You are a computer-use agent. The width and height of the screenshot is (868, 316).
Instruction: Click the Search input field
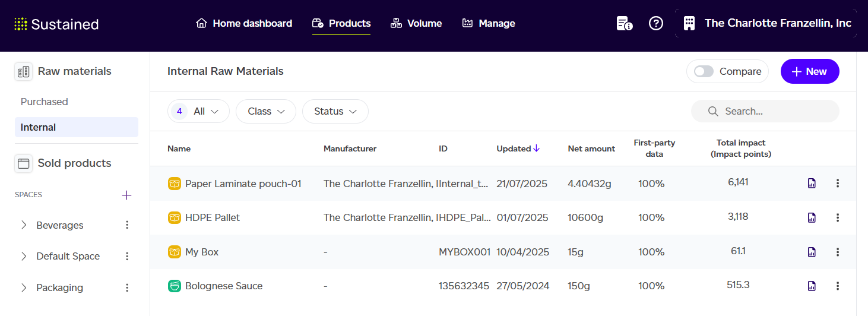coord(772,112)
